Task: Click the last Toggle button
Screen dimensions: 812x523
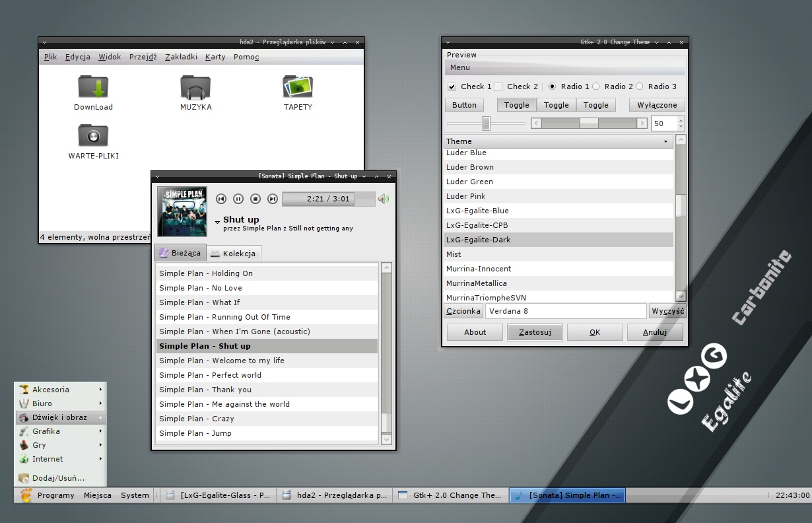Action: [596, 105]
